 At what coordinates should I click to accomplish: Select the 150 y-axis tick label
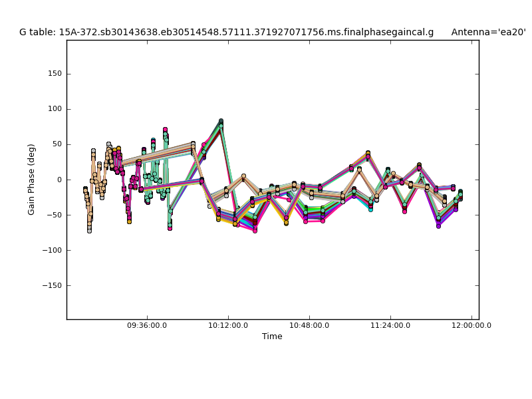coord(54,74)
